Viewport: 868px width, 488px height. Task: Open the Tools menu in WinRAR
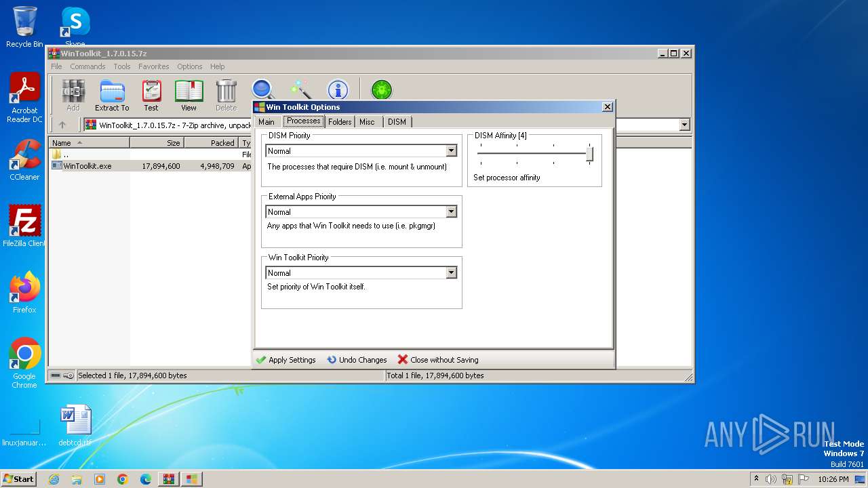coord(122,66)
